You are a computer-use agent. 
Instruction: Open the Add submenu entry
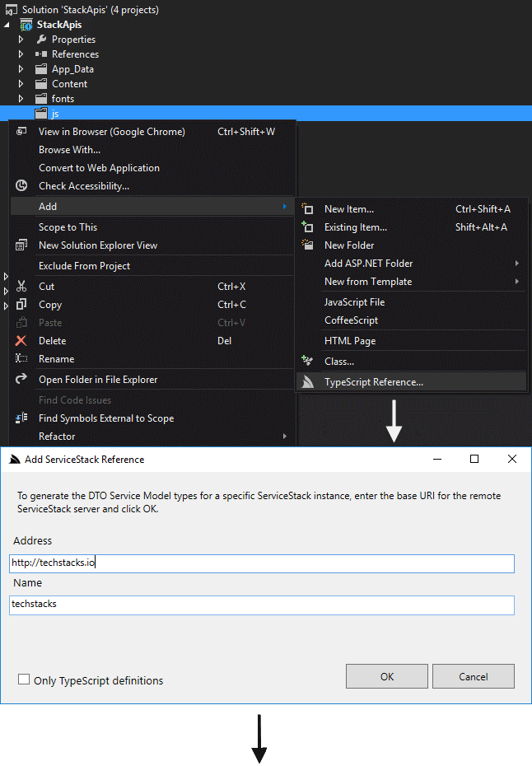click(x=152, y=206)
